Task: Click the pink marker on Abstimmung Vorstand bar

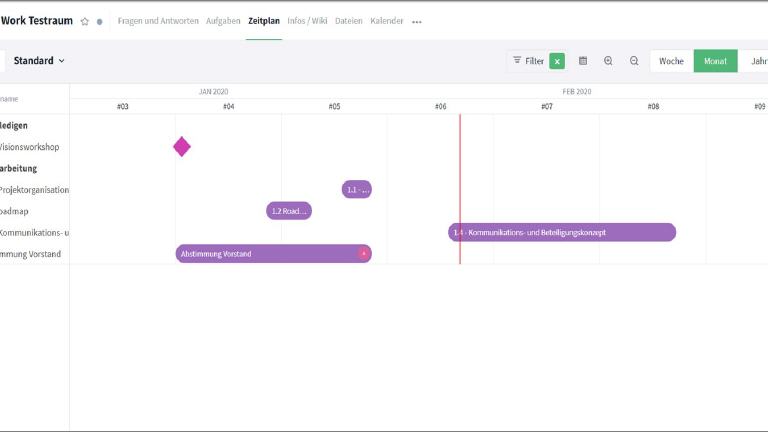Action: tap(363, 254)
